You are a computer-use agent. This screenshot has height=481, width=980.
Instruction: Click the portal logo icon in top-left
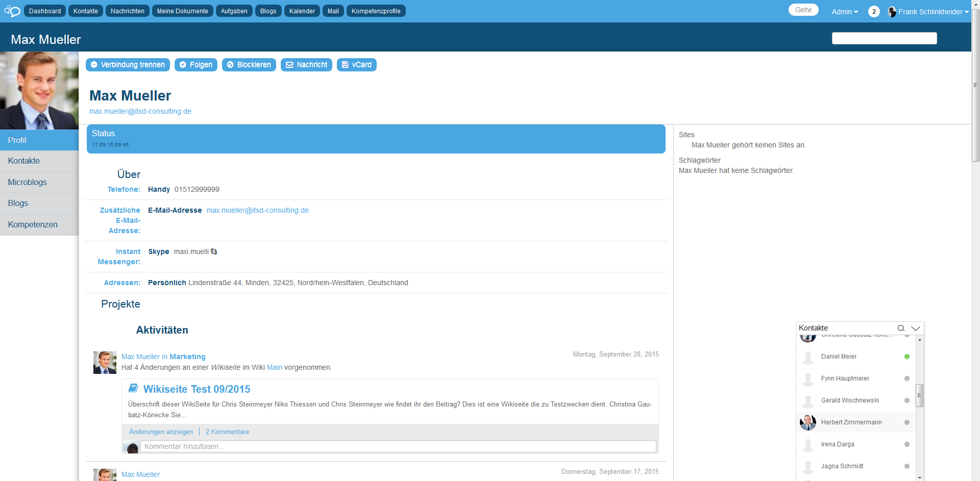pyautogui.click(x=12, y=11)
